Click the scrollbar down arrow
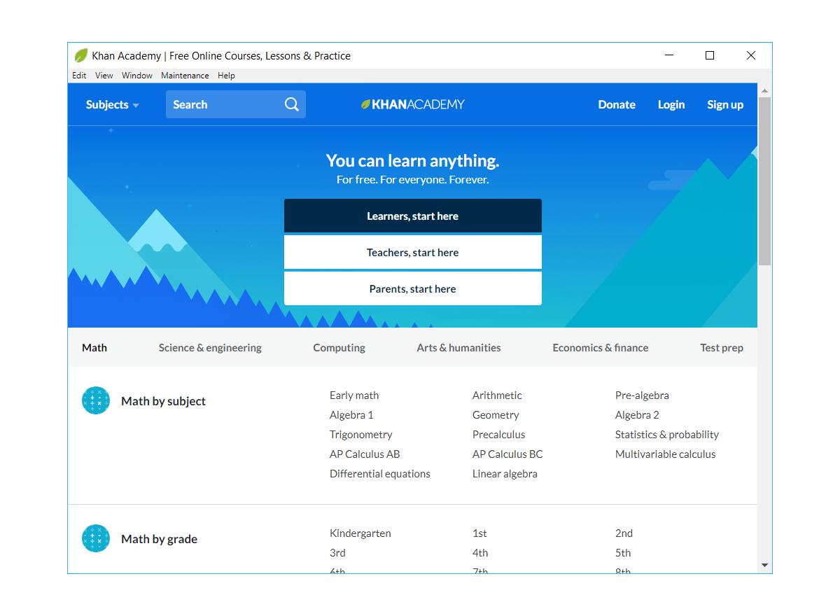 [x=764, y=565]
